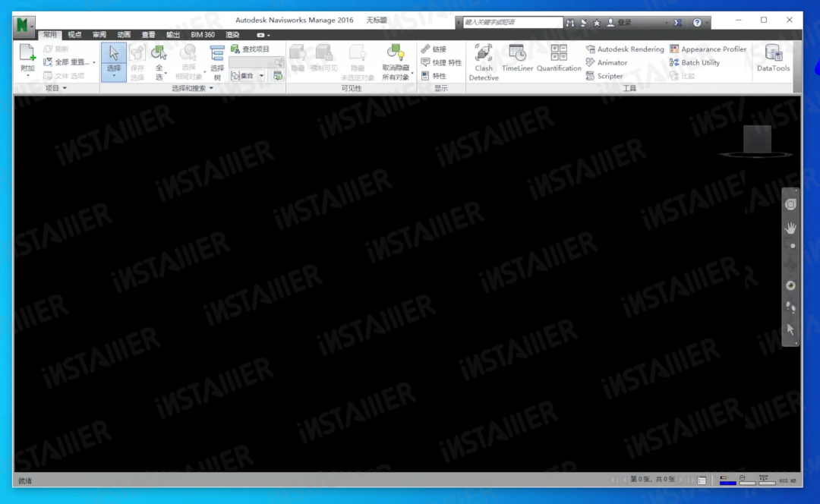Open the Quantification tool
The width and height of the screenshot is (820, 504).
point(559,58)
